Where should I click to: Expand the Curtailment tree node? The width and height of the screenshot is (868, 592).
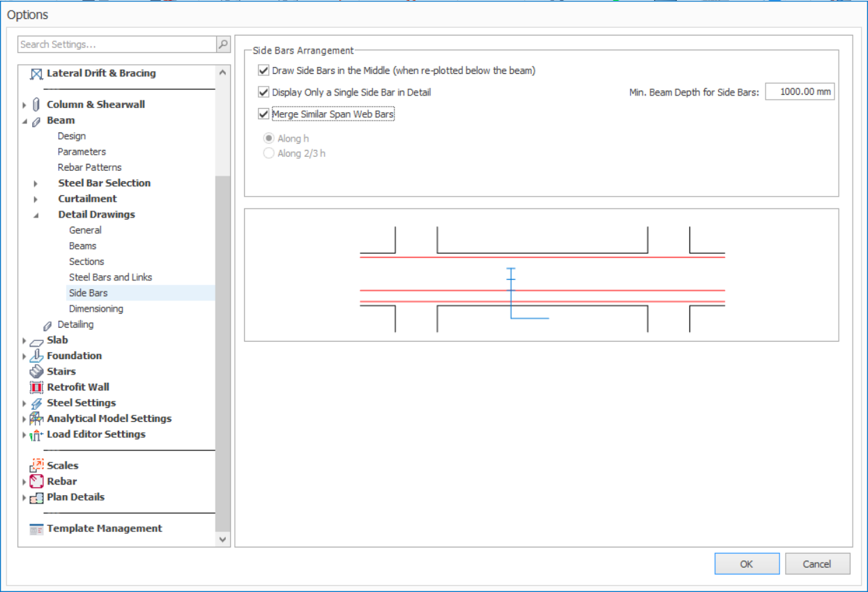coord(36,199)
